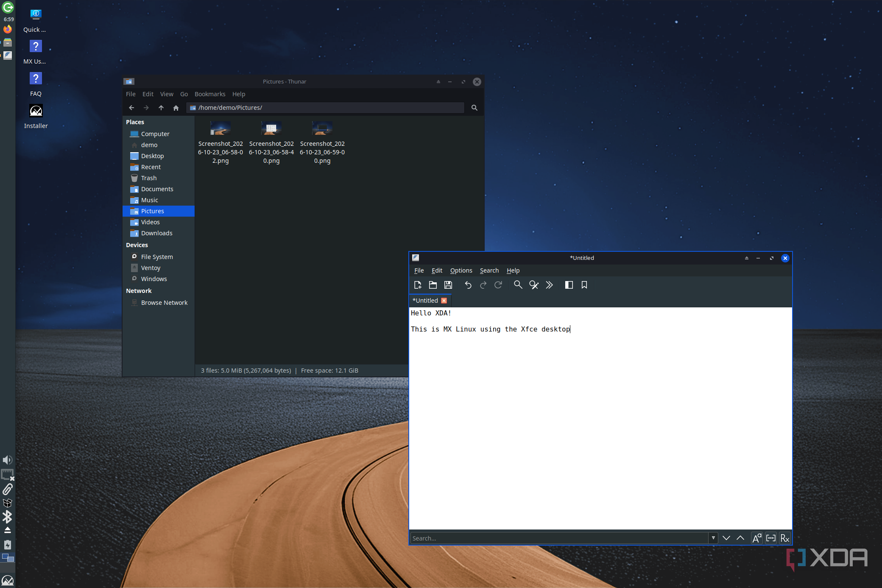Click the half-filled panel icon in editor toolbar
This screenshot has height=588, width=882.
coord(569,285)
